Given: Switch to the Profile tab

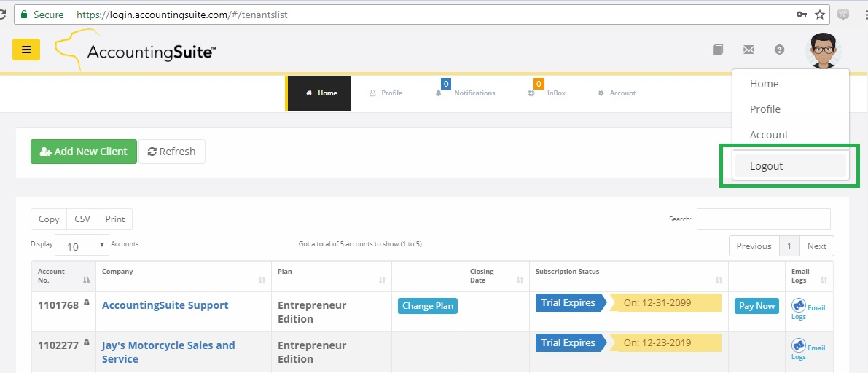Looking at the screenshot, I should click(386, 93).
